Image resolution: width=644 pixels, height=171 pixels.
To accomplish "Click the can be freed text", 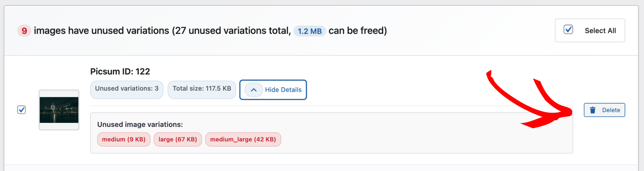I will (357, 31).
